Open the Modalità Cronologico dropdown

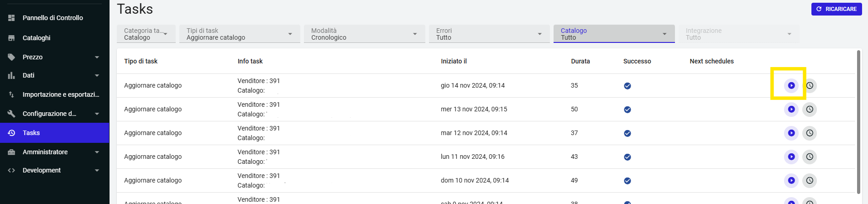tap(364, 34)
